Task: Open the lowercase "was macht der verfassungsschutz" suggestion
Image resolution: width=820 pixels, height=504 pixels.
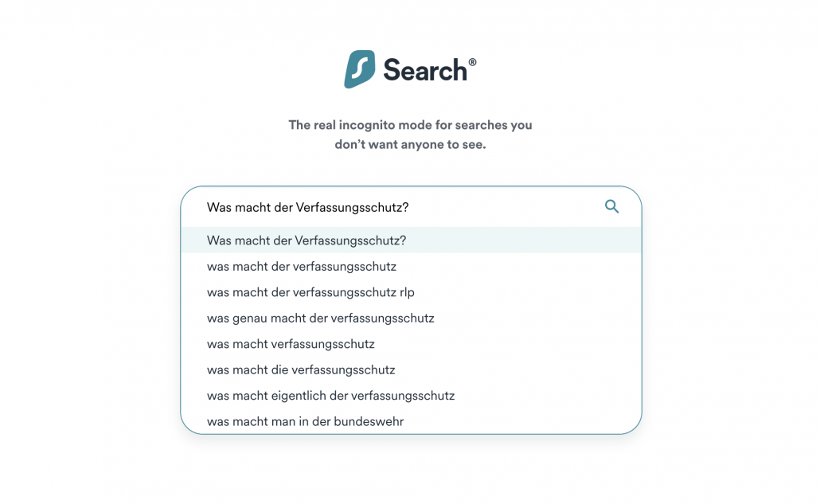Action: [302, 266]
